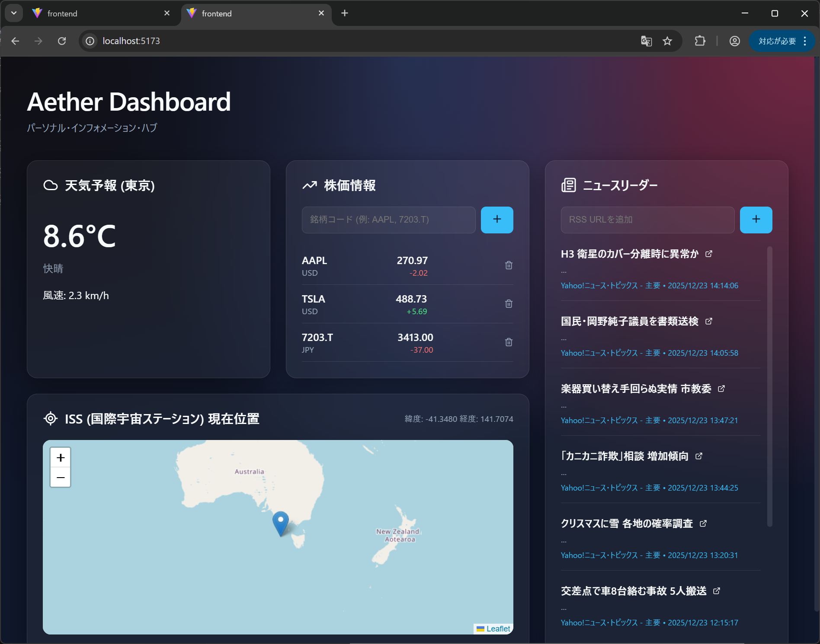820x644 pixels.
Task: Open the tab search dropdown
Action: pyautogui.click(x=14, y=13)
